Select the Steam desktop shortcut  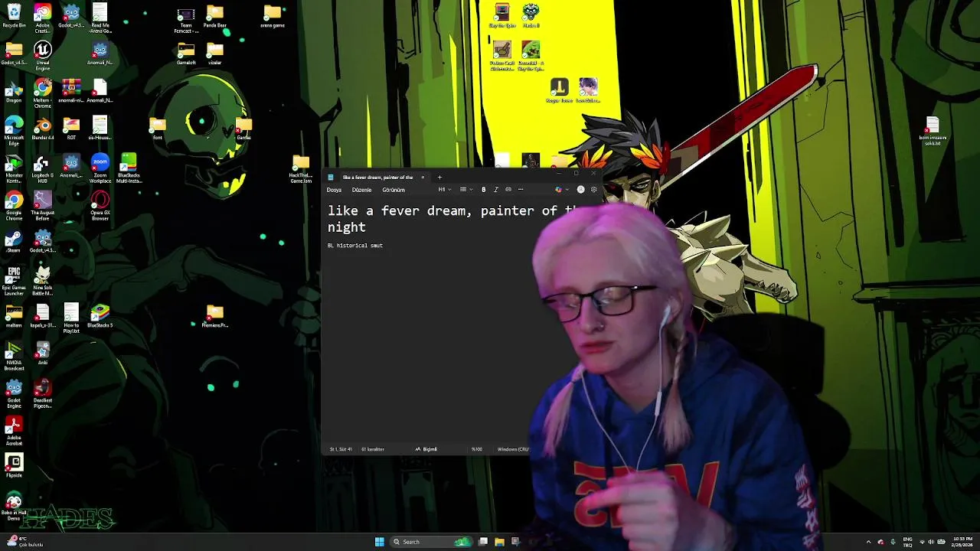coord(14,241)
